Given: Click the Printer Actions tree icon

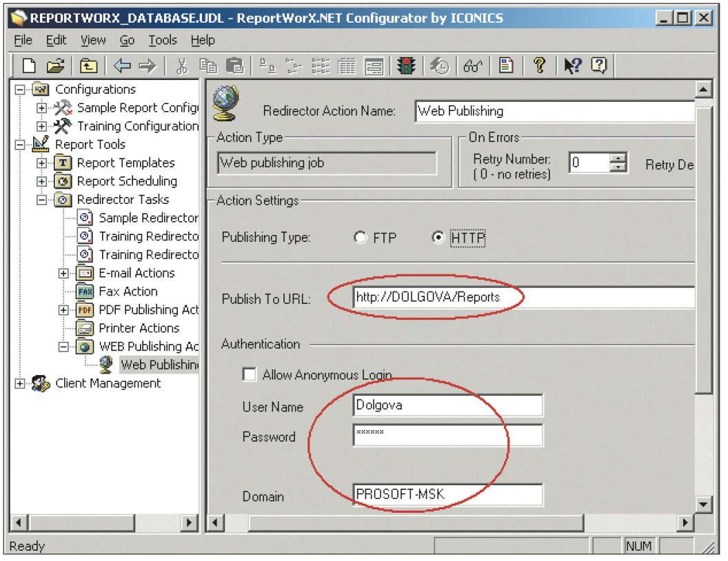Looking at the screenshot, I should [85, 328].
